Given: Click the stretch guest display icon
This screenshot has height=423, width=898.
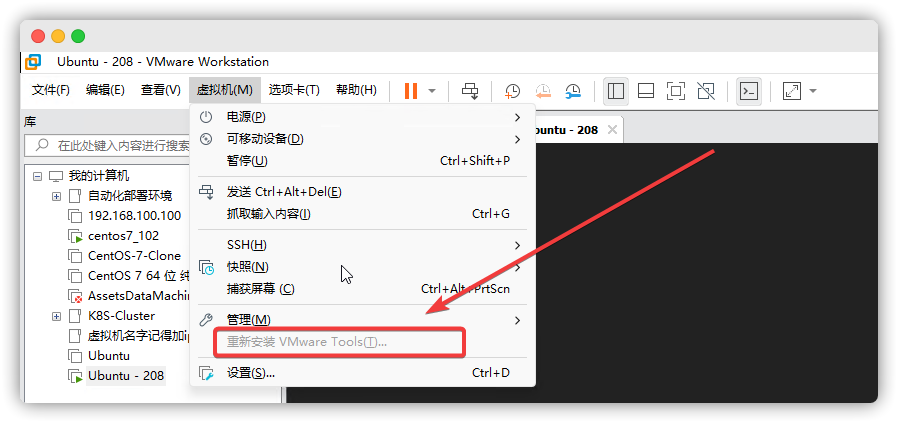Looking at the screenshot, I should pos(792,90).
